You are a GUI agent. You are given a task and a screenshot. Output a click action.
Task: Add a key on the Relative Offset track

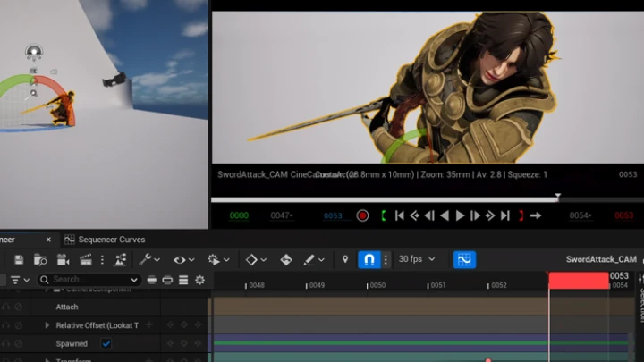(x=184, y=325)
